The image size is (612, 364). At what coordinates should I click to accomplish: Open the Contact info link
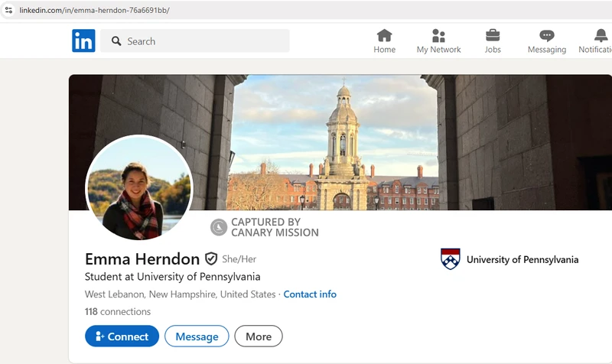[310, 294]
